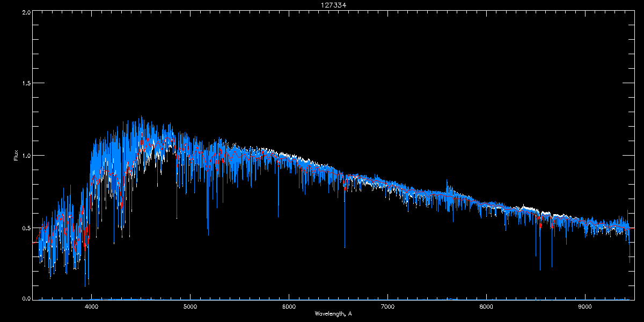
Task: Select the Flux axis label
Action: [16, 156]
